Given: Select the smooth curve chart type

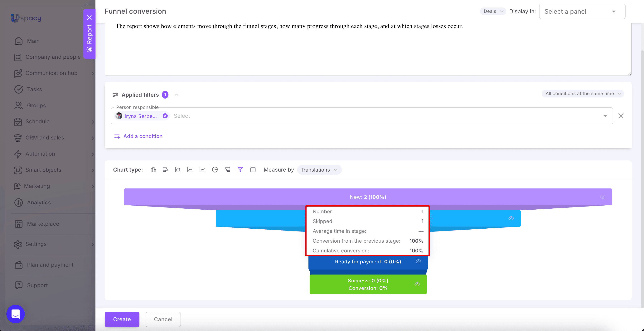Looking at the screenshot, I should click(202, 170).
